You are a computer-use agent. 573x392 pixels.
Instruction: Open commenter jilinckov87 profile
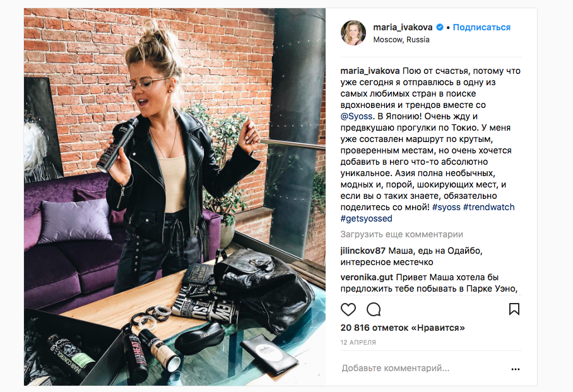click(x=363, y=251)
